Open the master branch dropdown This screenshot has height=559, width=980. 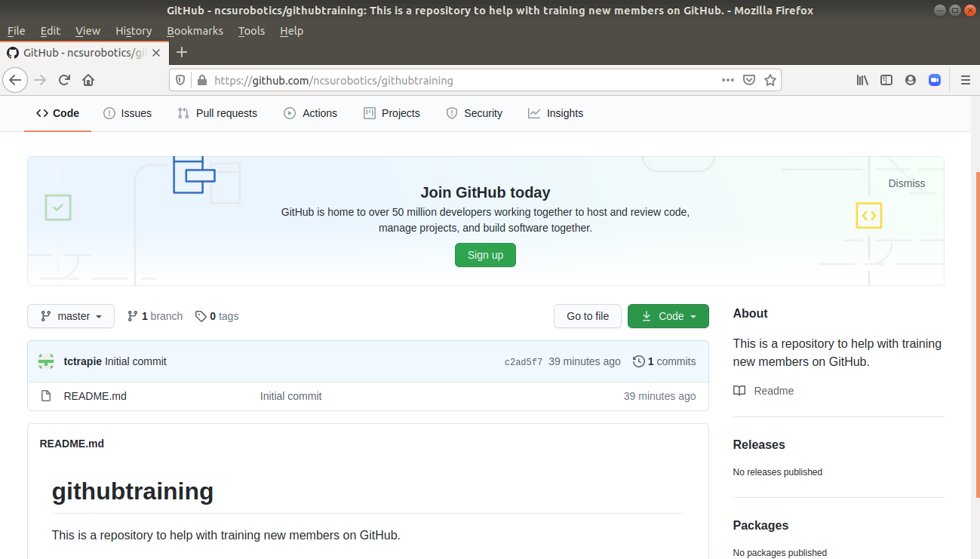click(x=71, y=316)
